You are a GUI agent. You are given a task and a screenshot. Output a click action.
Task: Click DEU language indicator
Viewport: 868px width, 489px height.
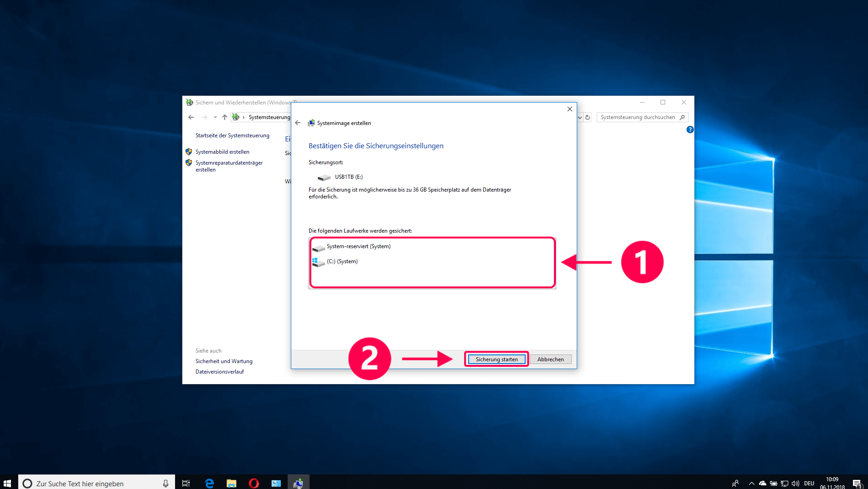pyautogui.click(x=809, y=484)
